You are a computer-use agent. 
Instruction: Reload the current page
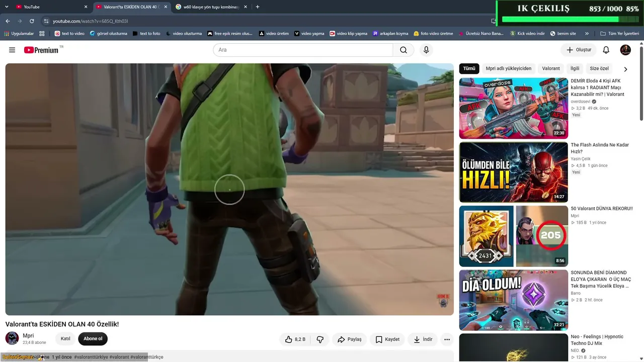[32, 21]
